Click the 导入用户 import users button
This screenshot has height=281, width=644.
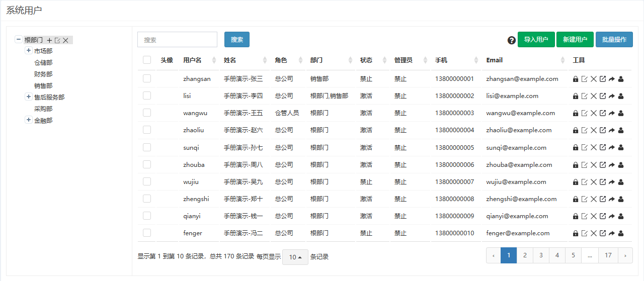(536, 40)
